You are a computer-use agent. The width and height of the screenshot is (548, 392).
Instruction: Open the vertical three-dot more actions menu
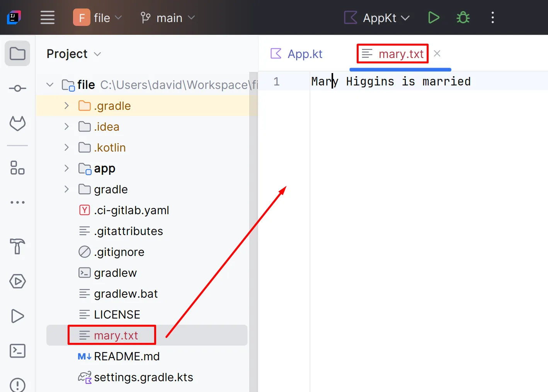492,18
